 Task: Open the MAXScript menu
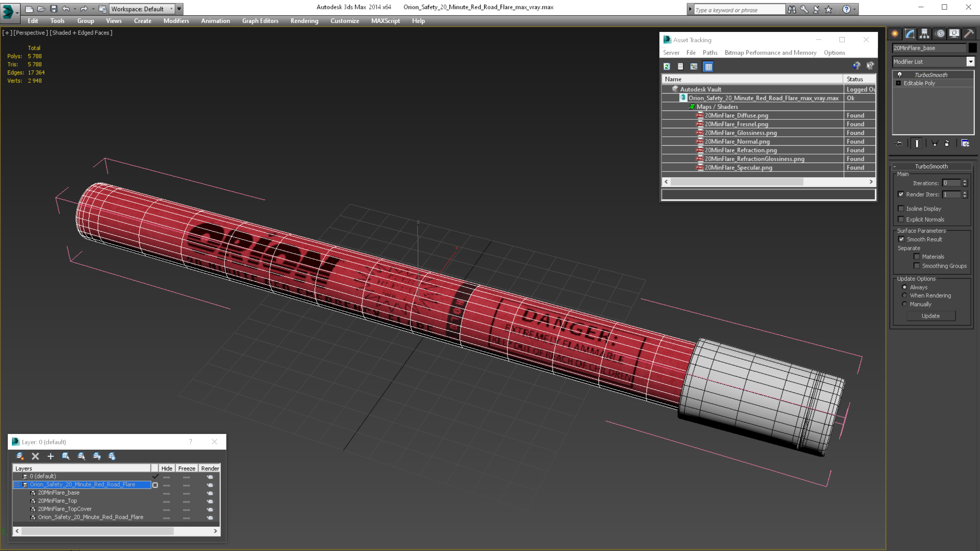(386, 21)
